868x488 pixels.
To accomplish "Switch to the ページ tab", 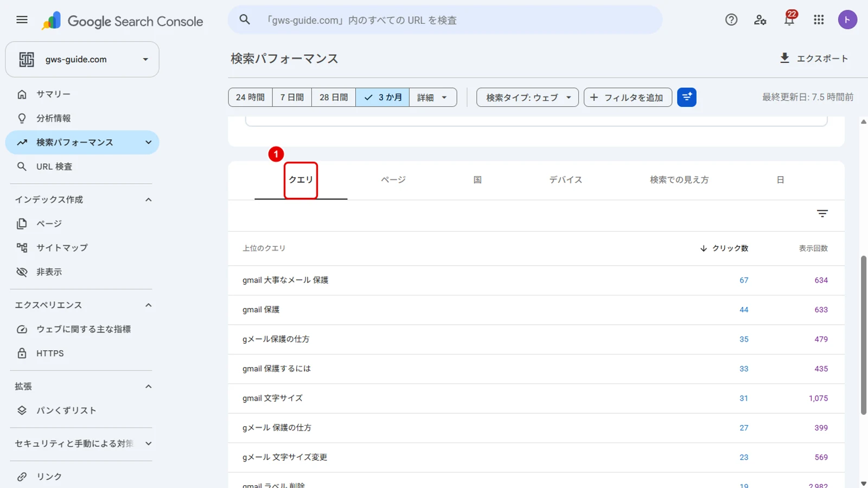I will coord(393,180).
